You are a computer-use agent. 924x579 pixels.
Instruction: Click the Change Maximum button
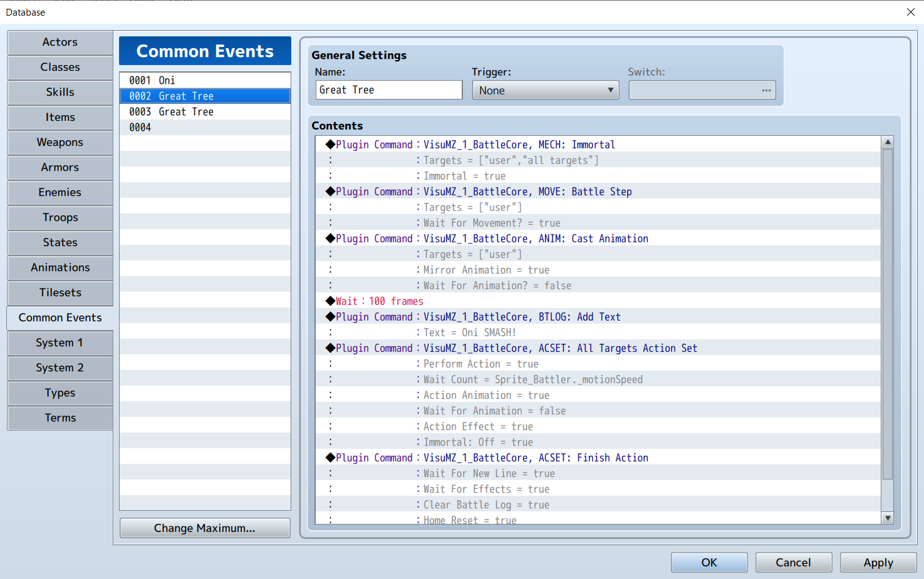click(205, 528)
